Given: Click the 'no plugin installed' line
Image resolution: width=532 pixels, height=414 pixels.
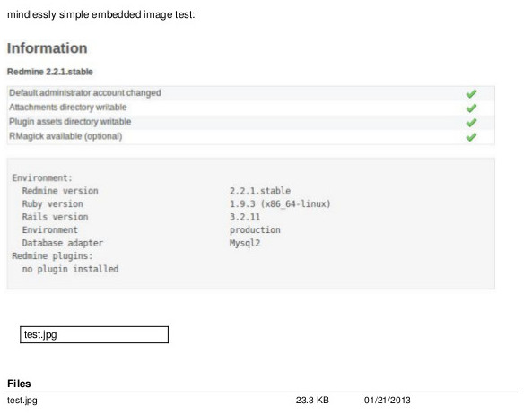Looking at the screenshot, I should click(70, 269).
